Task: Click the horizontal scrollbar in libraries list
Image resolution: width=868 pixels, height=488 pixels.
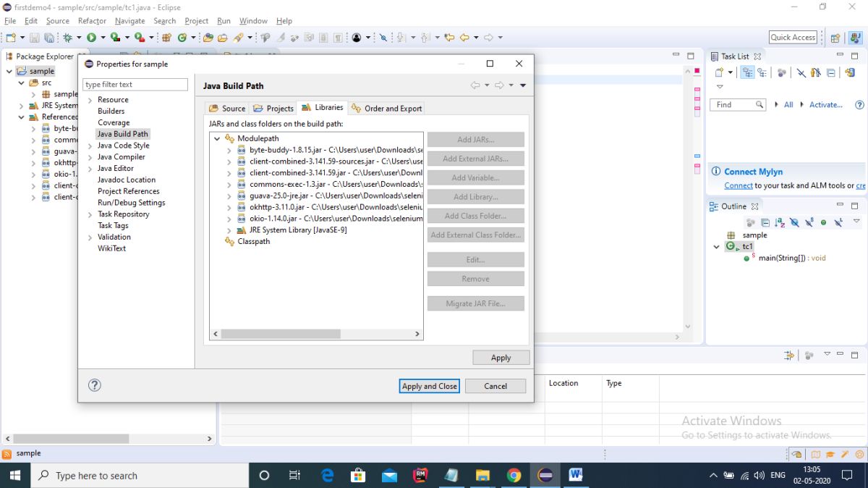Action: coord(281,334)
